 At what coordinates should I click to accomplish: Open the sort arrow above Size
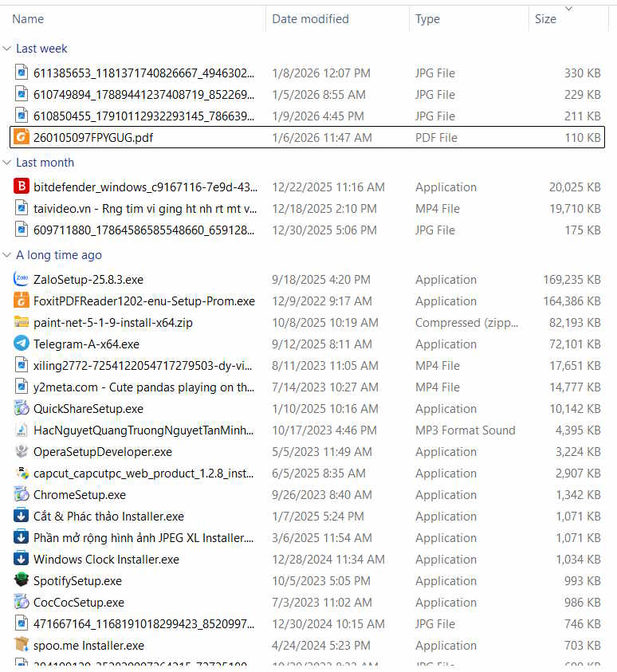point(568,9)
